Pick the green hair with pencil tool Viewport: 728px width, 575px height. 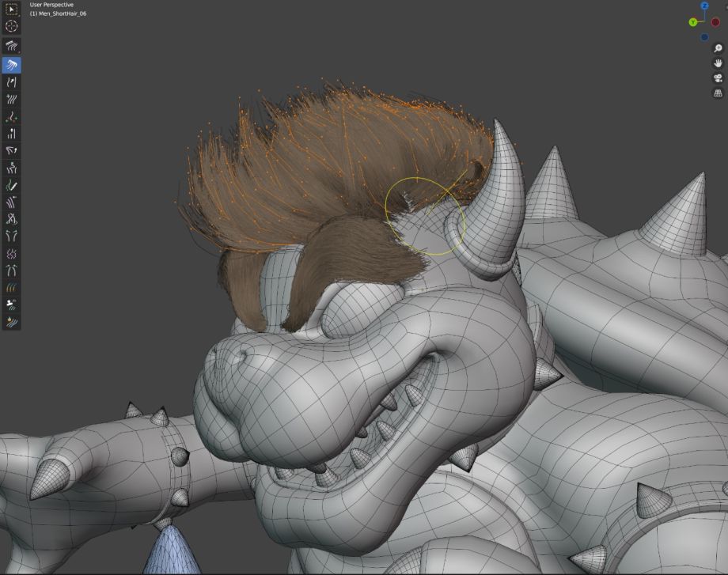(x=12, y=185)
